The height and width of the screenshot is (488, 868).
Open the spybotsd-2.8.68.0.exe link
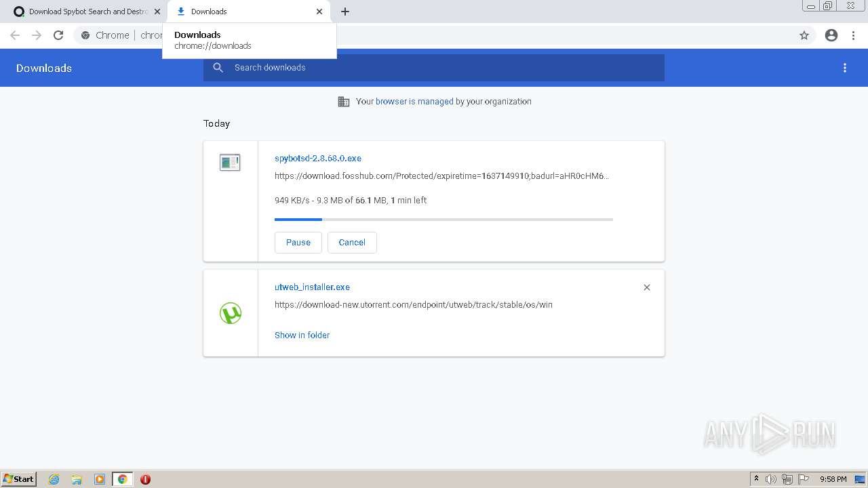pos(318,159)
